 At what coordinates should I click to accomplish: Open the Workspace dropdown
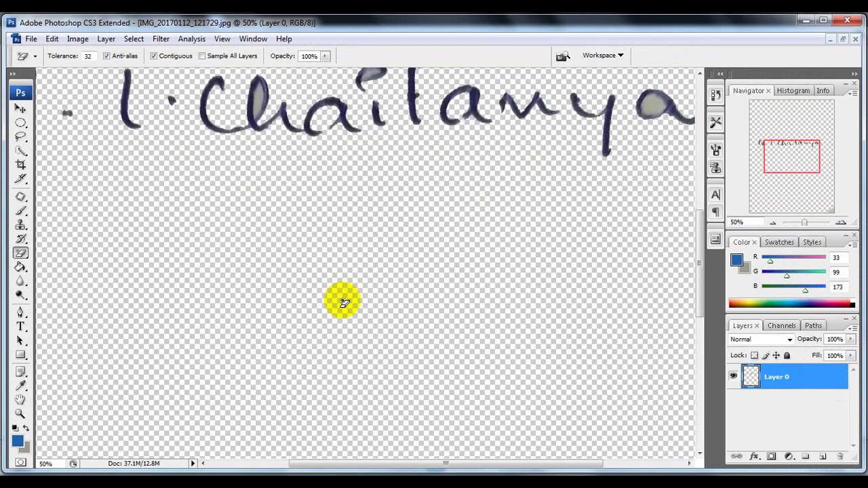[603, 56]
